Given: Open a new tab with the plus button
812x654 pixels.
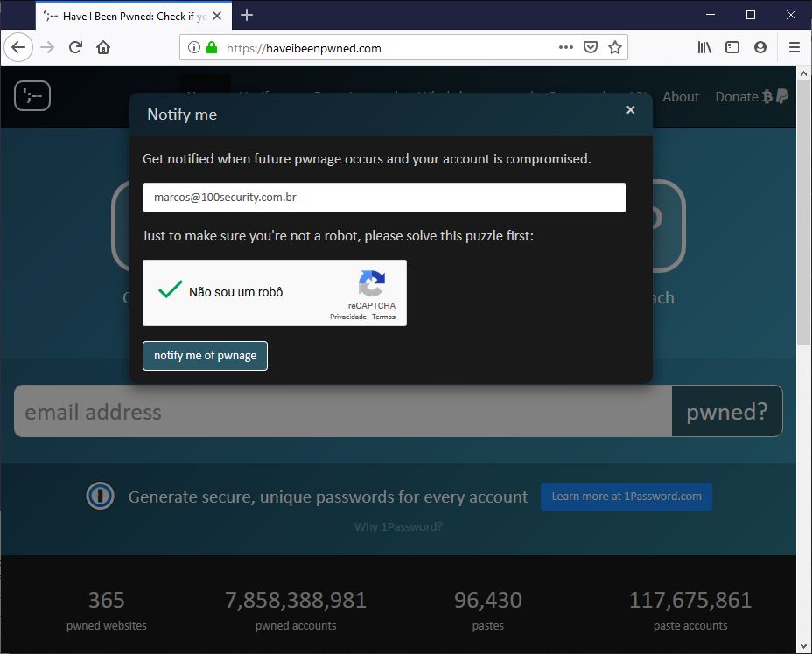Looking at the screenshot, I should (x=247, y=16).
